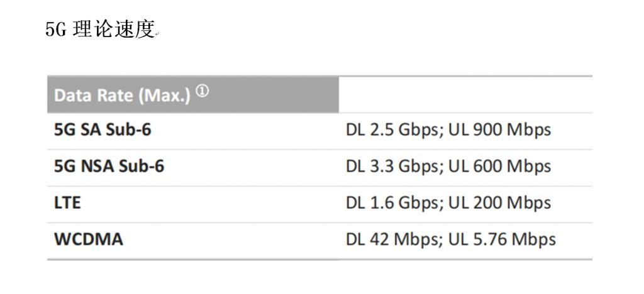Click the heading '5G 理论速度'
The height and width of the screenshot is (294, 644).
click(100, 30)
